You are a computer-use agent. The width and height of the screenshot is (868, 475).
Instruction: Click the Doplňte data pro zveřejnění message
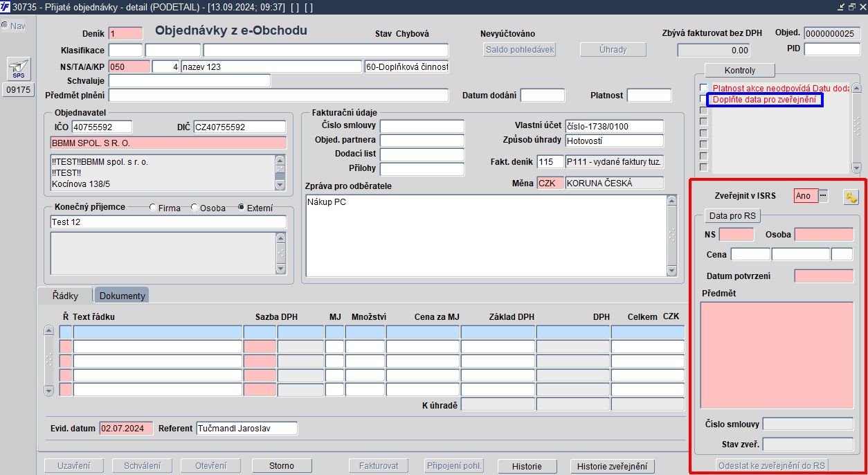[x=766, y=100]
